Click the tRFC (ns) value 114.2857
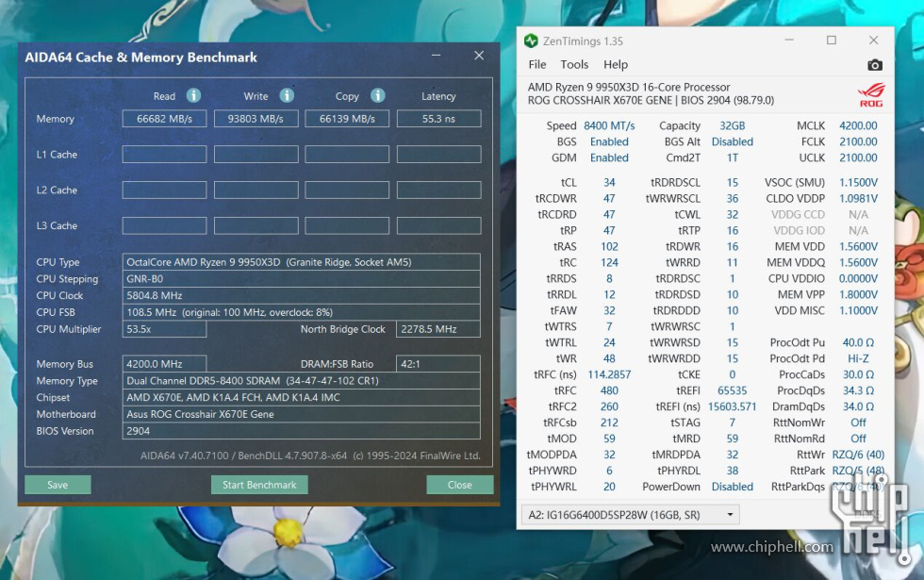 coord(609,374)
